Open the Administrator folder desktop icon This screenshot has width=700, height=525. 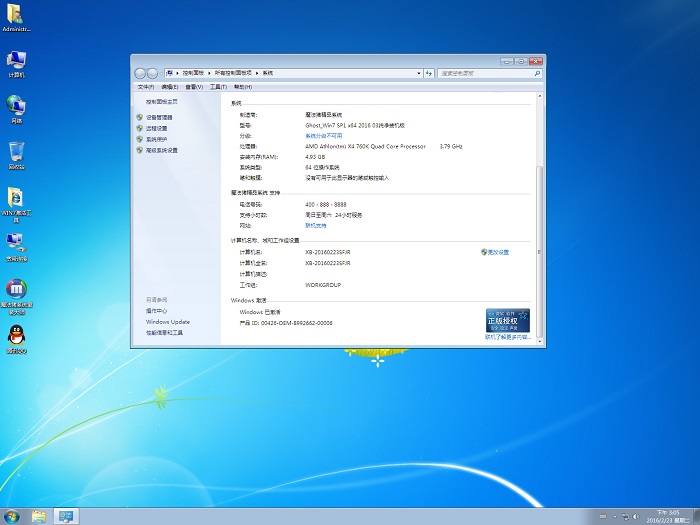click(16, 15)
